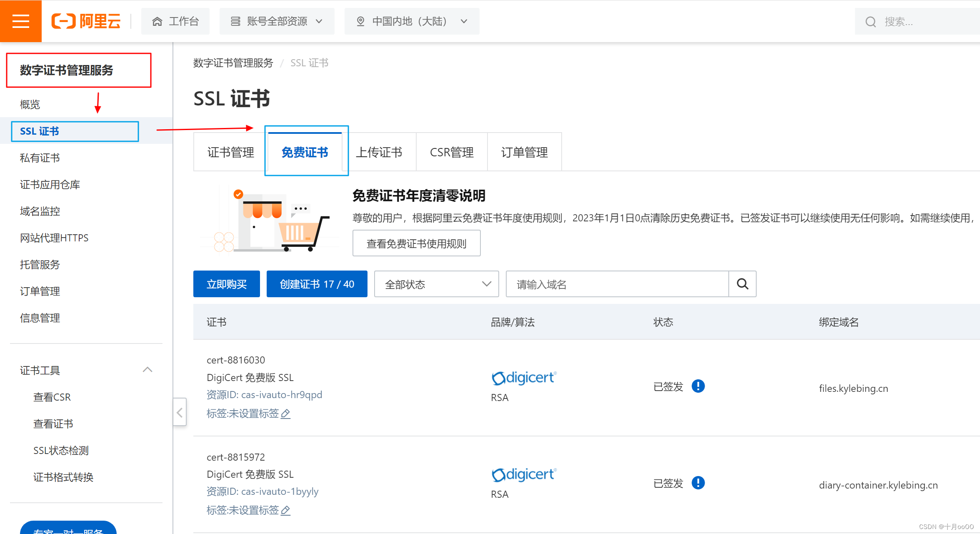
Task: Expand the 全部状态 status filter
Action: 436,284
